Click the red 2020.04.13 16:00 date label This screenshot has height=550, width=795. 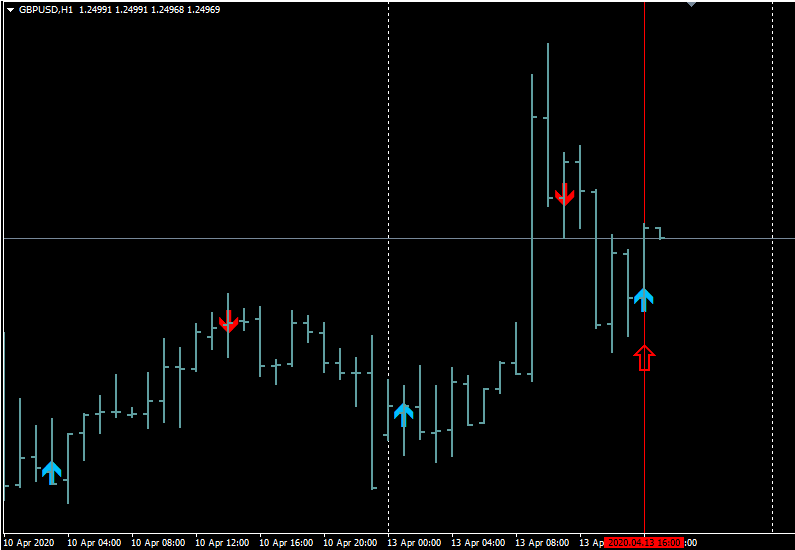pos(644,542)
